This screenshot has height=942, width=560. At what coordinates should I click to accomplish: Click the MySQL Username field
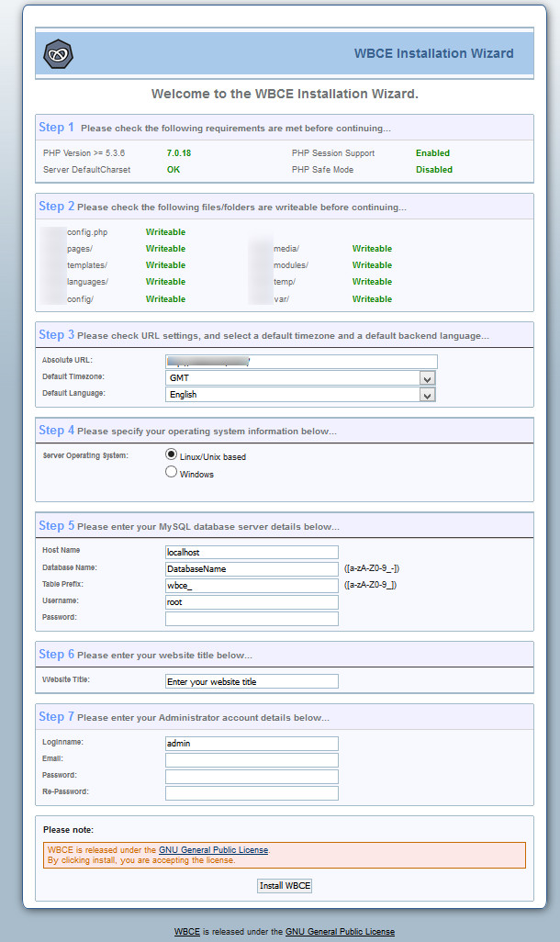pos(252,602)
